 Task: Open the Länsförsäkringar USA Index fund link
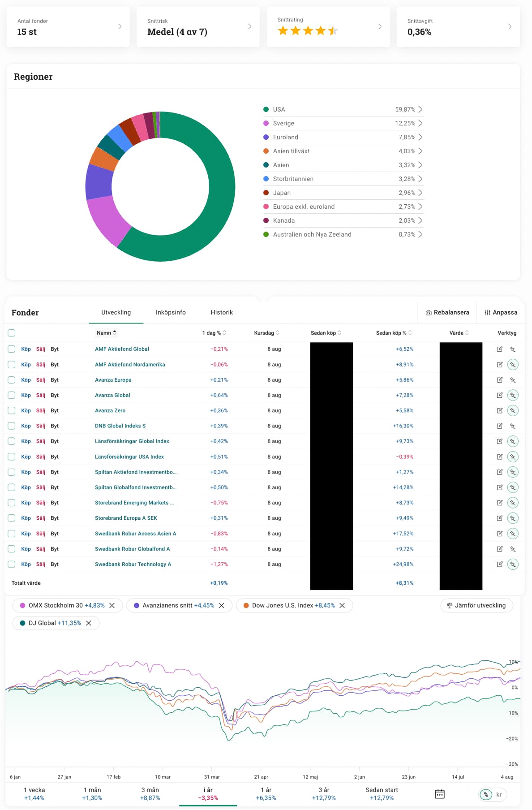click(129, 457)
